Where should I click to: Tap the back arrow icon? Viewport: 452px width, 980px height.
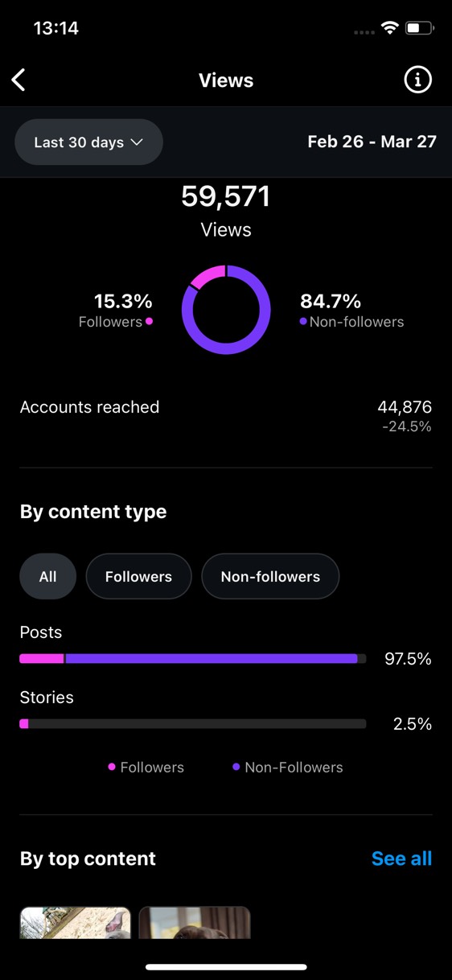pos(19,80)
